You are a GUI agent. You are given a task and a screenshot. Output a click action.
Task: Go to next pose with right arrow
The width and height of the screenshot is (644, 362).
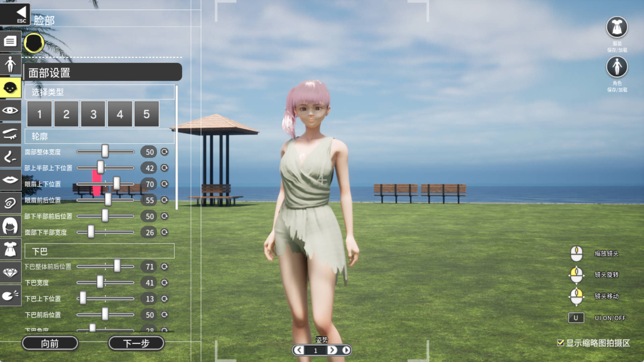point(332,350)
